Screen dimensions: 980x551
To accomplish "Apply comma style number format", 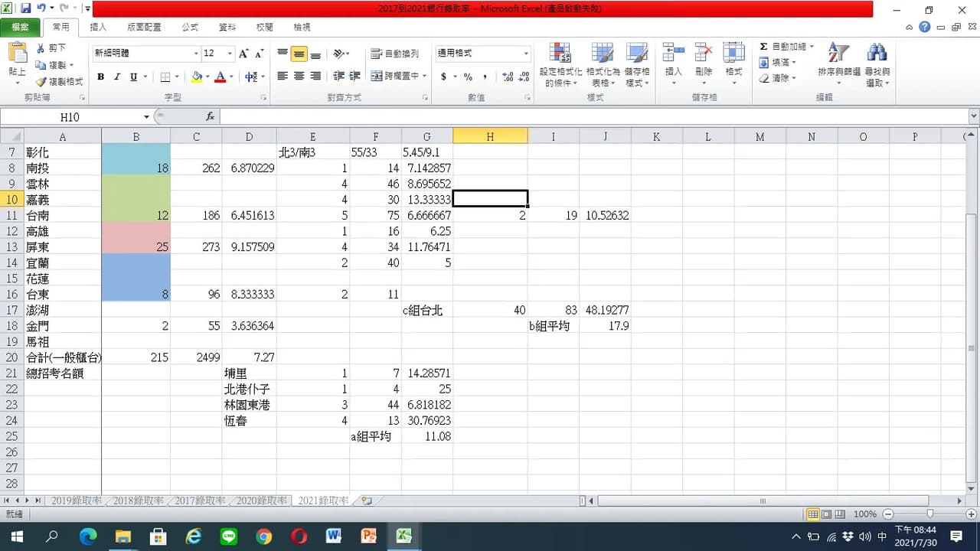I will [x=485, y=77].
